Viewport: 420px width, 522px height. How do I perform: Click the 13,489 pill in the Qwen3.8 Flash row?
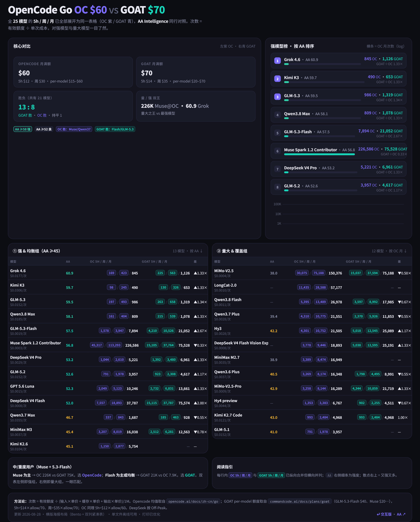coord(320,302)
